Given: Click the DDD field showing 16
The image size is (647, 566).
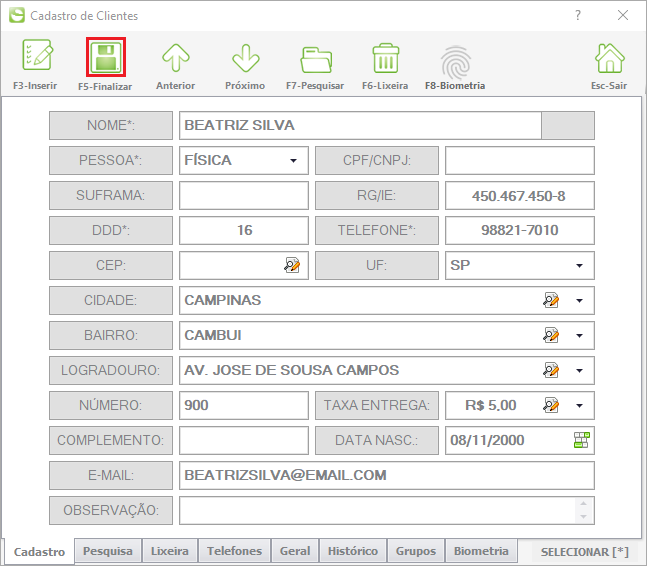Looking at the screenshot, I should (x=244, y=231).
